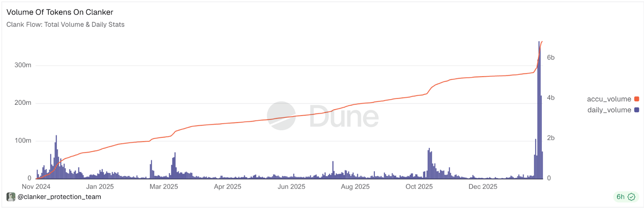This screenshot has height=208, width=644.
Task: Toggle the daily_volume series legend label
Action: (x=609, y=110)
